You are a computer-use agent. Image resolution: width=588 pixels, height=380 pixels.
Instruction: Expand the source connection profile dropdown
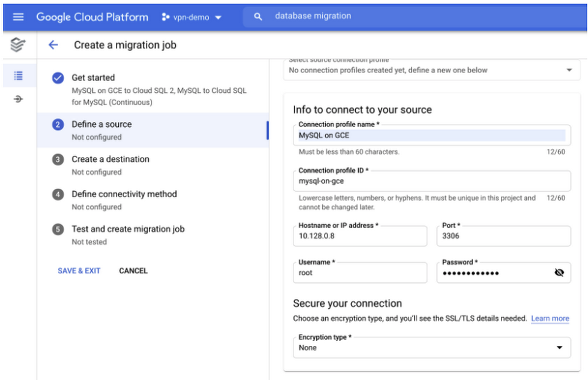432,70
